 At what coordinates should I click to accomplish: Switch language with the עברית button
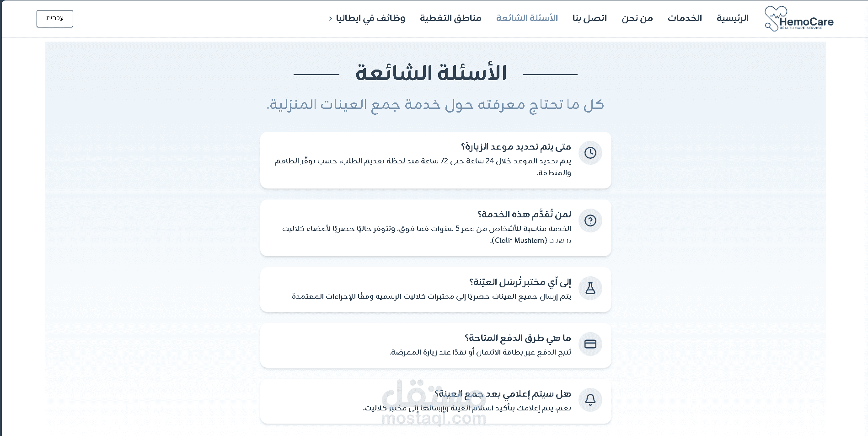click(55, 18)
